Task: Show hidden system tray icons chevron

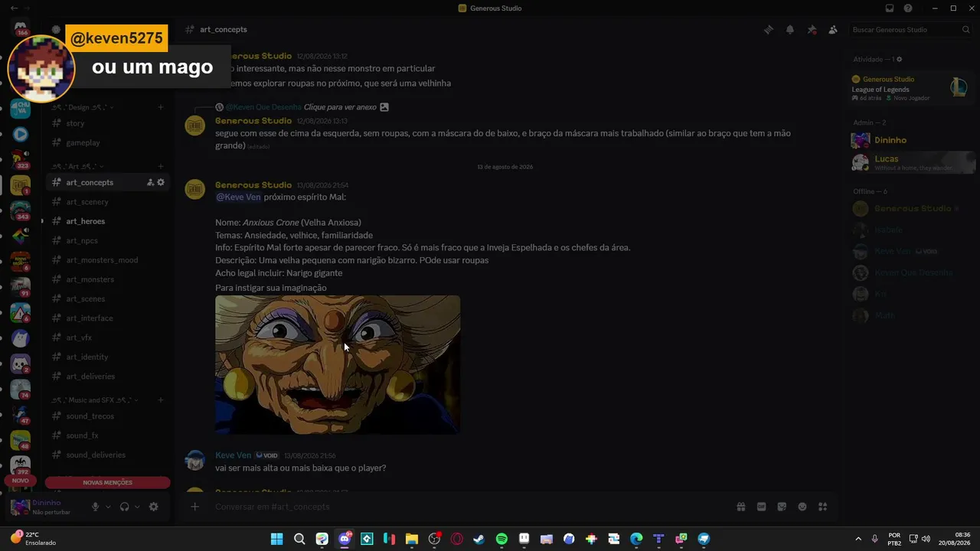Action: 857,539
